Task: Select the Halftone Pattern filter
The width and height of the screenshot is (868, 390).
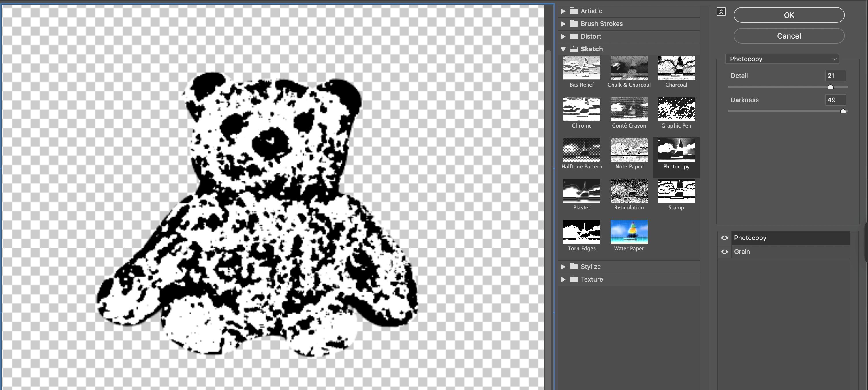Action: point(582,150)
